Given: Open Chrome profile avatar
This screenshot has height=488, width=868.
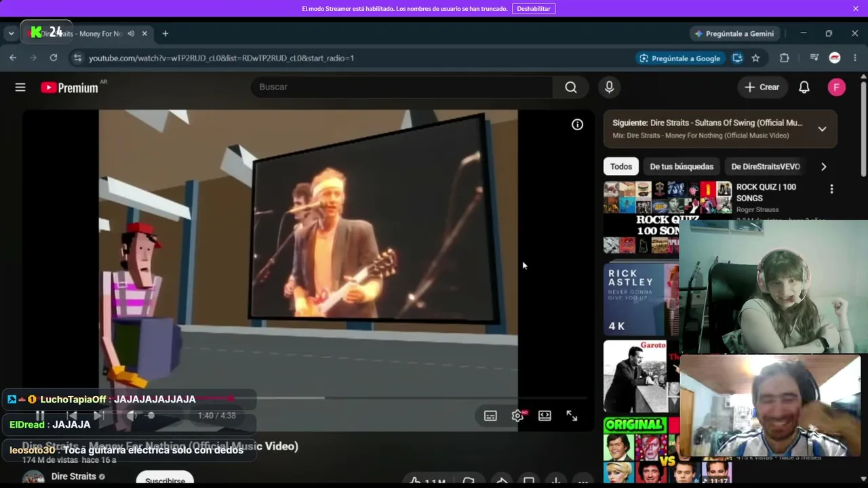Looking at the screenshot, I should click(835, 58).
